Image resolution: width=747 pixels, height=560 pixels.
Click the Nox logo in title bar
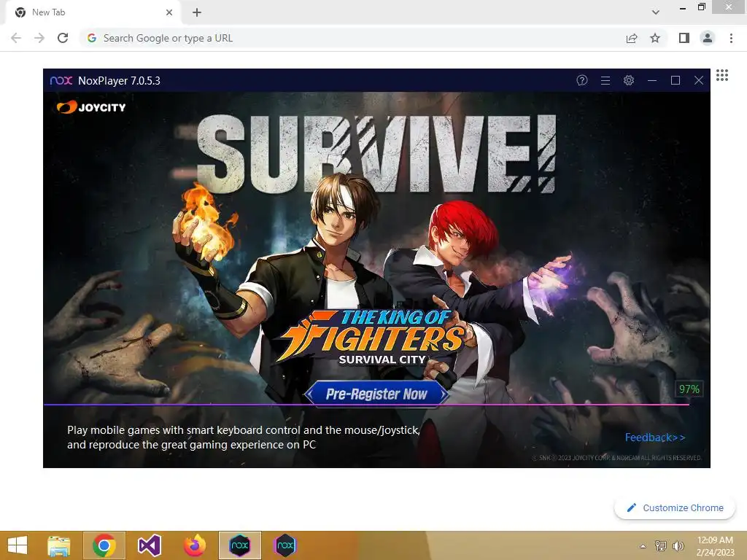[x=61, y=80]
